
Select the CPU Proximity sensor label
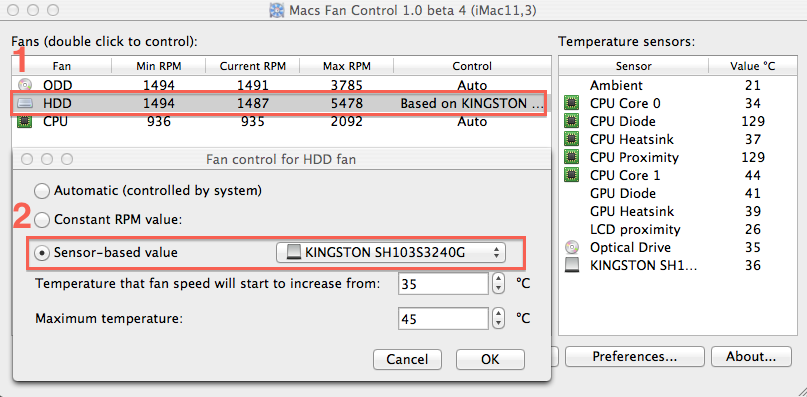tap(634, 157)
